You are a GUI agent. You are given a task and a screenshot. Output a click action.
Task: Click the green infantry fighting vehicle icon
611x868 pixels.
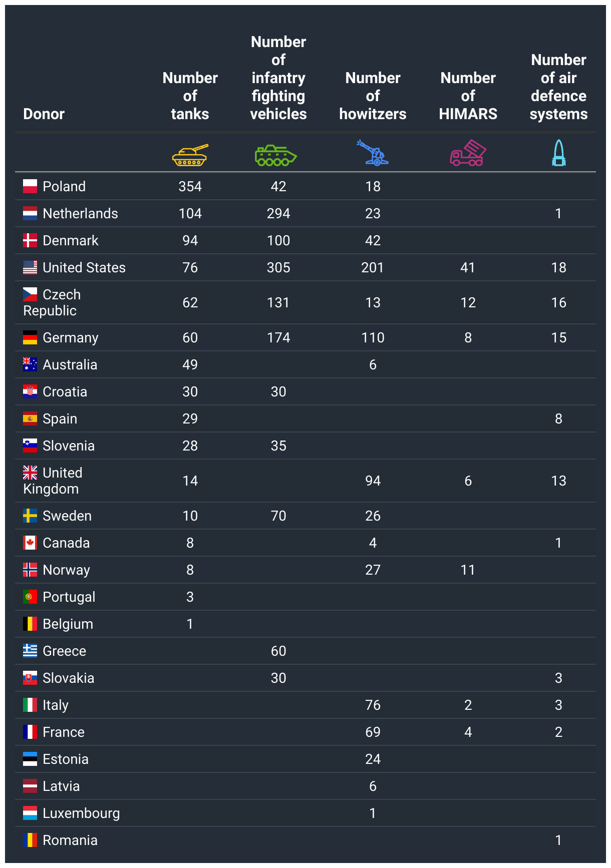click(276, 155)
